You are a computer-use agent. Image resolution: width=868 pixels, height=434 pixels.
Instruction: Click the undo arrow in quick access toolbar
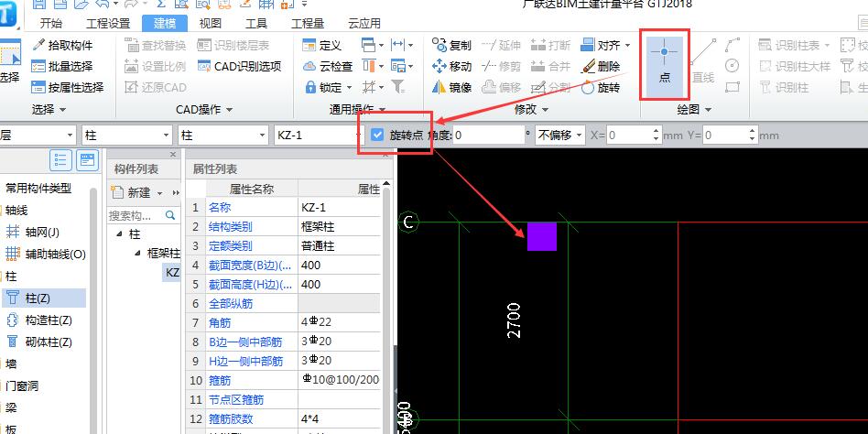[102, 4]
